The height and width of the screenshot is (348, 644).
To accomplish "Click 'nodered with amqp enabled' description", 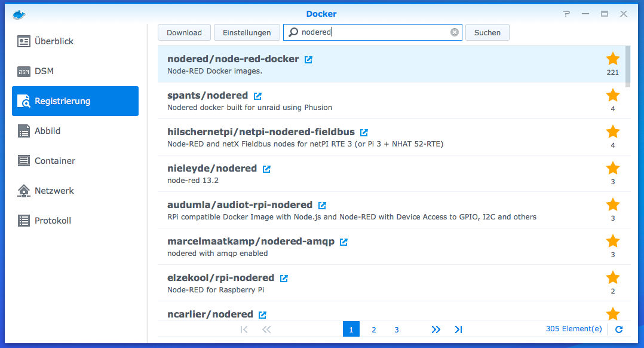I will tap(217, 254).
